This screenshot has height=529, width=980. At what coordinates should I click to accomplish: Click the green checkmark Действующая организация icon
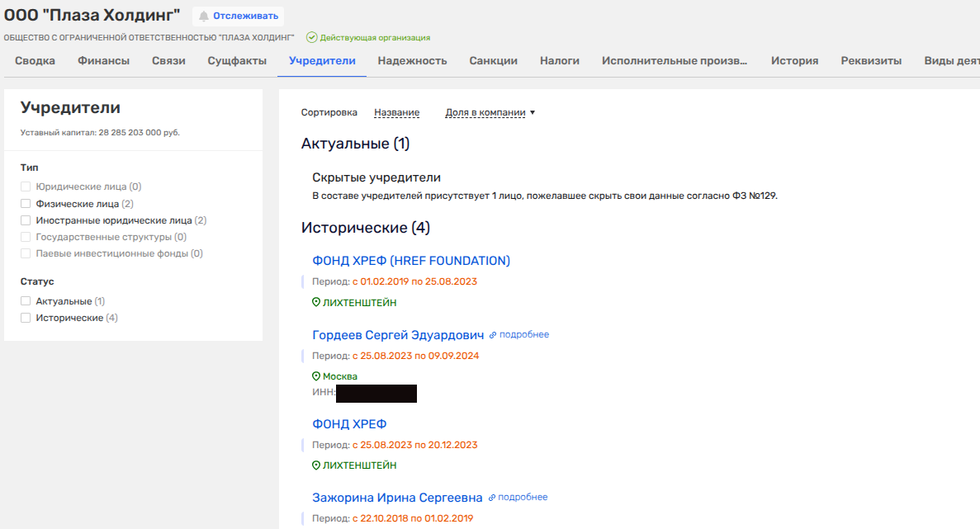[x=311, y=37]
